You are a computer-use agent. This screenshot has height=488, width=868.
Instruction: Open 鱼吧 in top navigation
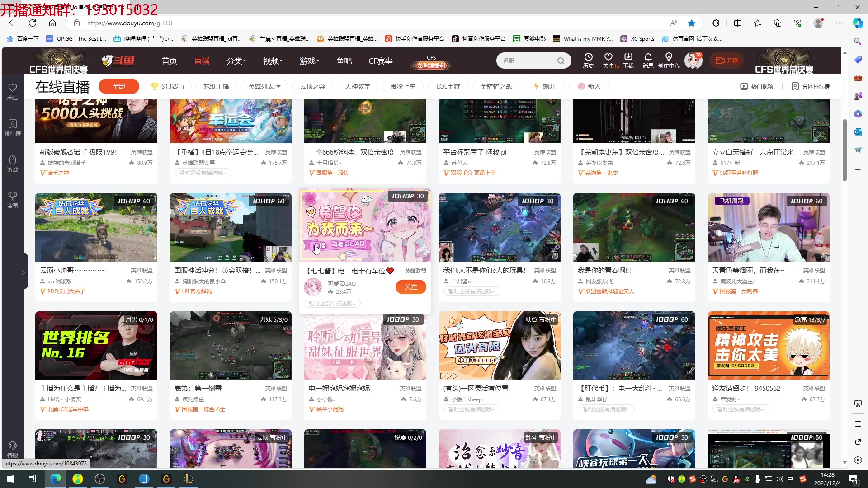pyautogui.click(x=344, y=61)
